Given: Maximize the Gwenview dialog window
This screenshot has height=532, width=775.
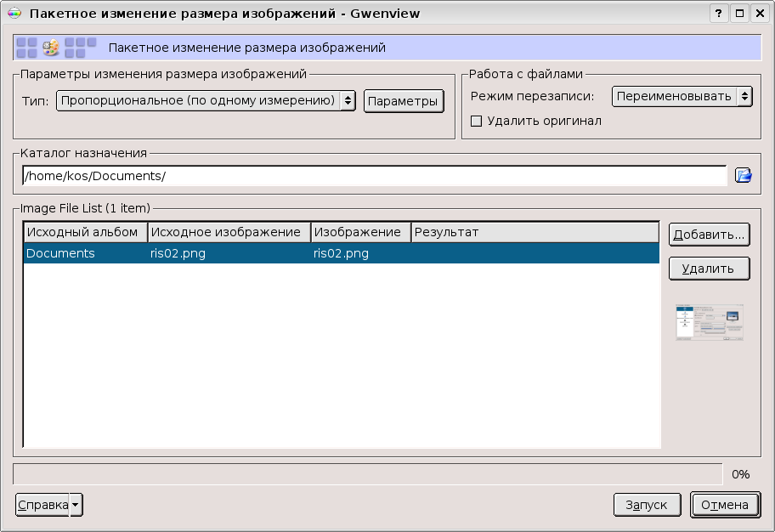Looking at the screenshot, I should 739,14.
